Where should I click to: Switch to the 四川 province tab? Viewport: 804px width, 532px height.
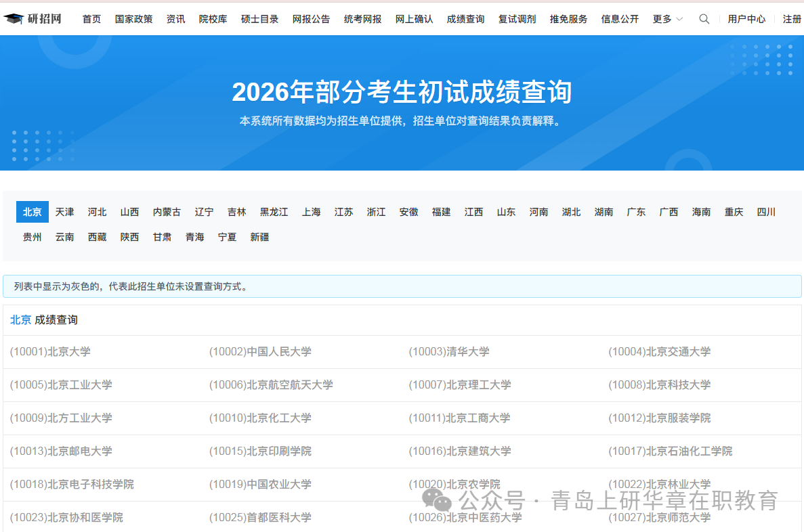click(x=766, y=212)
